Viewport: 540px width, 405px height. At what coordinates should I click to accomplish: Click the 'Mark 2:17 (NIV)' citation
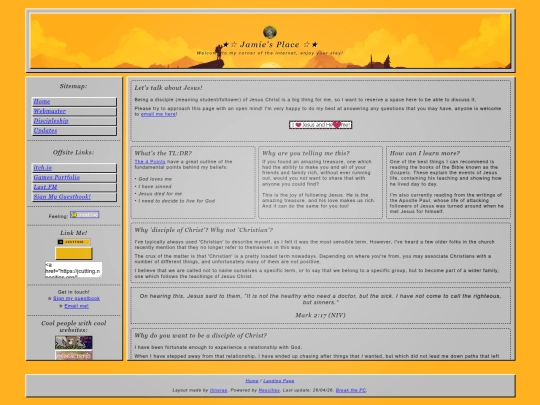click(320, 315)
